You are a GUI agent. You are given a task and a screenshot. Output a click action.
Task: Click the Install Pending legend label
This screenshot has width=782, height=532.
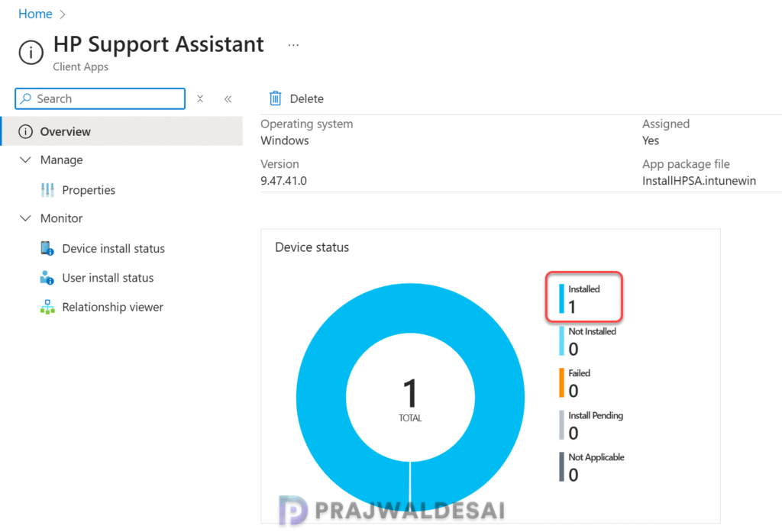(x=596, y=416)
